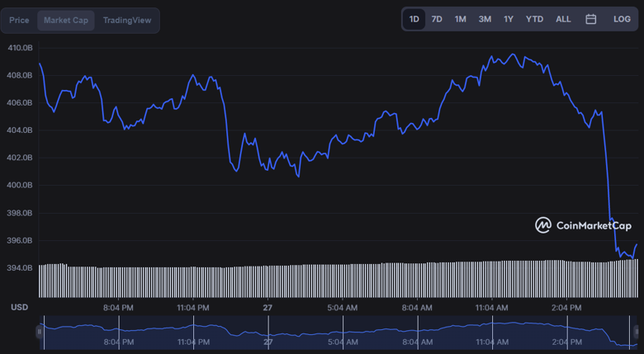Click the CoinMarketCap logo icon
Screen dimensions: 644x354
[x=543, y=225]
